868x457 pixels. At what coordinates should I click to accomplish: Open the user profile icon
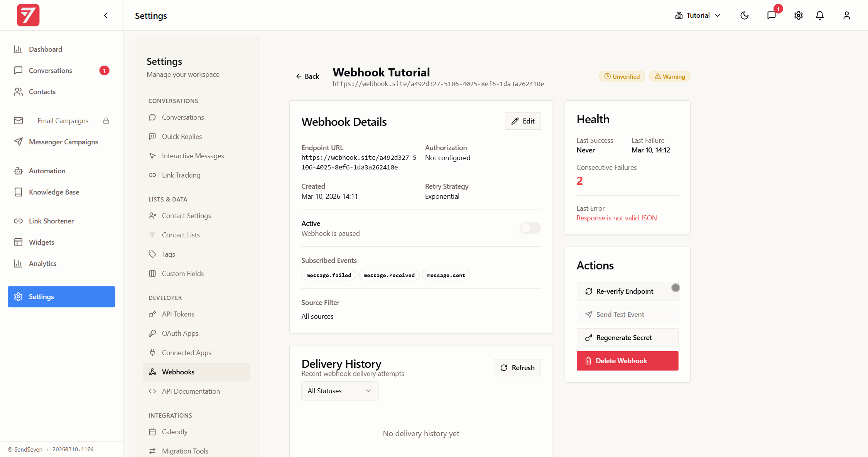[847, 15]
